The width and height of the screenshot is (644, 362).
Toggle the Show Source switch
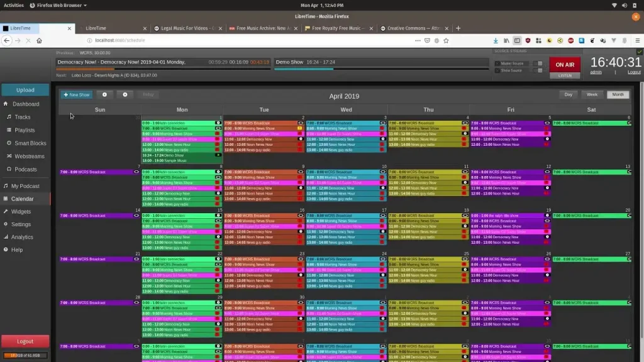pos(538,70)
